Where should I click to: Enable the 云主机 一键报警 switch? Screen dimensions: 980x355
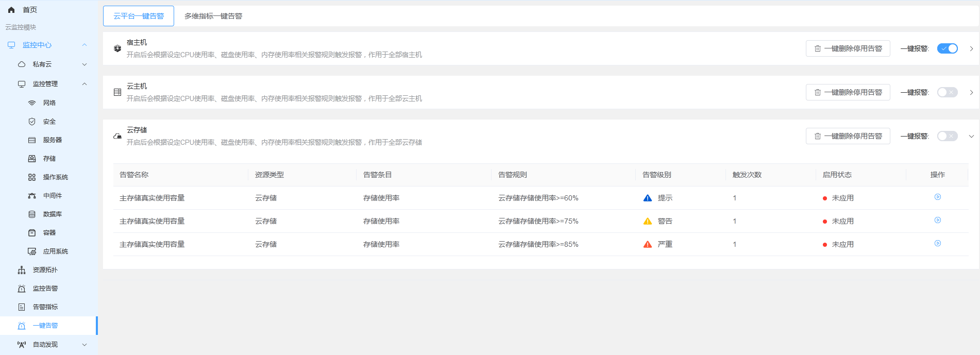coord(947,92)
